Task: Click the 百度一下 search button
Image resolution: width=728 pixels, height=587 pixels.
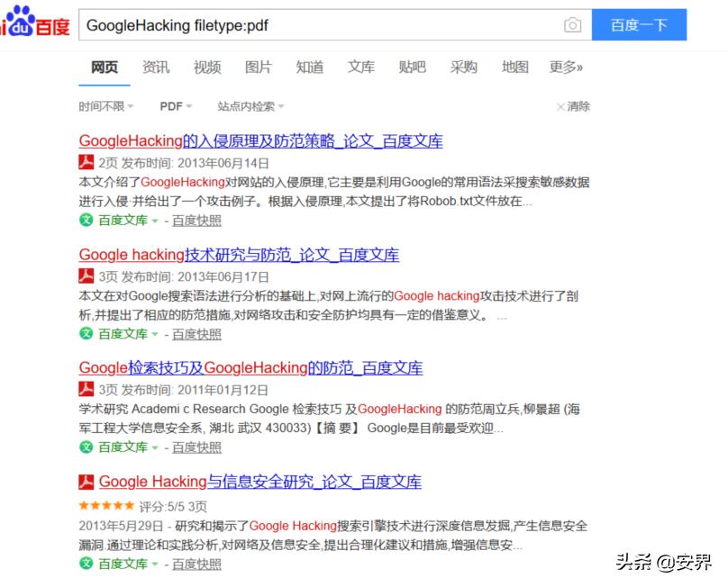Action: click(x=640, y=25)
